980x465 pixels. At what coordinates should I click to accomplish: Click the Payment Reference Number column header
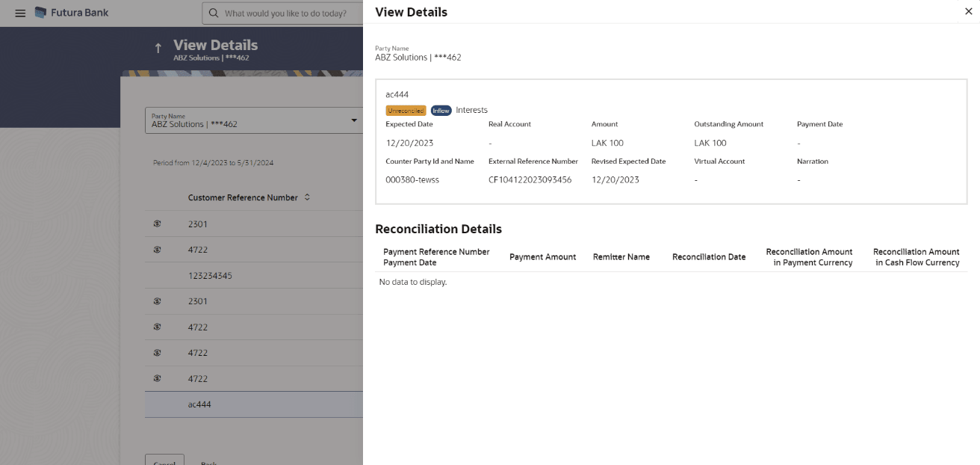[436, 252]
